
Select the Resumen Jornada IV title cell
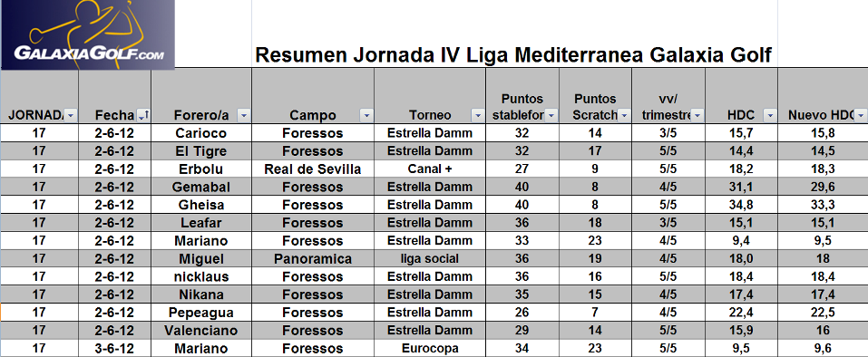point(513,55)
